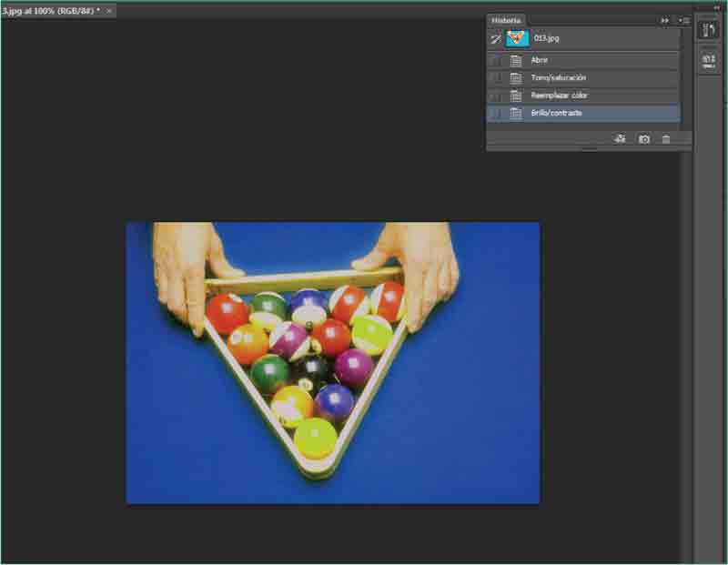The height and width of the screenshot is (565, 728).
Task: Open the Historia panel options menu
Action: [x=682, y=20]
